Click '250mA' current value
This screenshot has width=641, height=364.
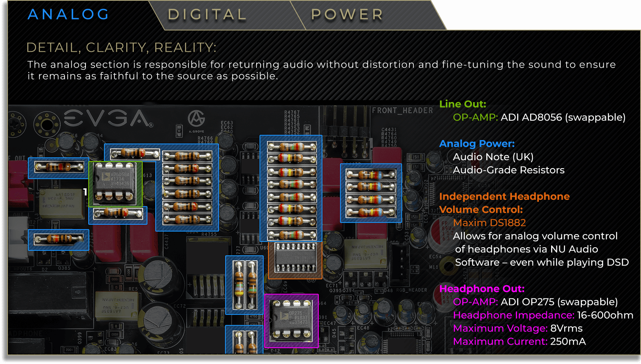coord(568,341)
